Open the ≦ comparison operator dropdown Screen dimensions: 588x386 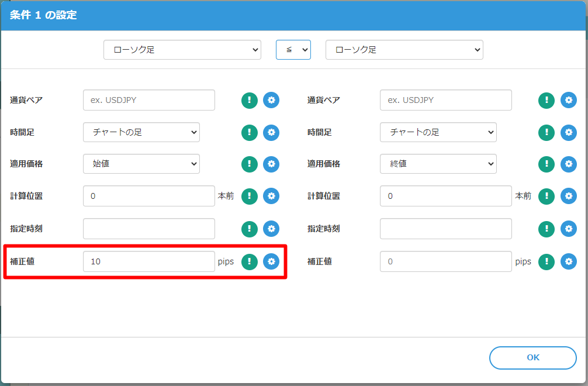[293, 50]
